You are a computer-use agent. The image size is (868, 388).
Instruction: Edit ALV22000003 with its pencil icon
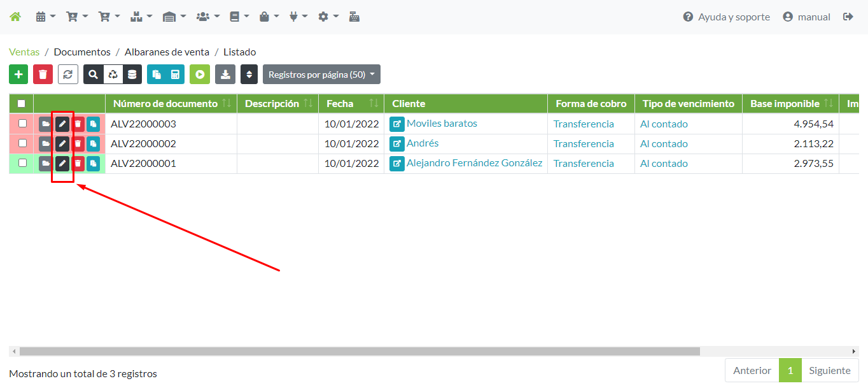pos(62,124)
